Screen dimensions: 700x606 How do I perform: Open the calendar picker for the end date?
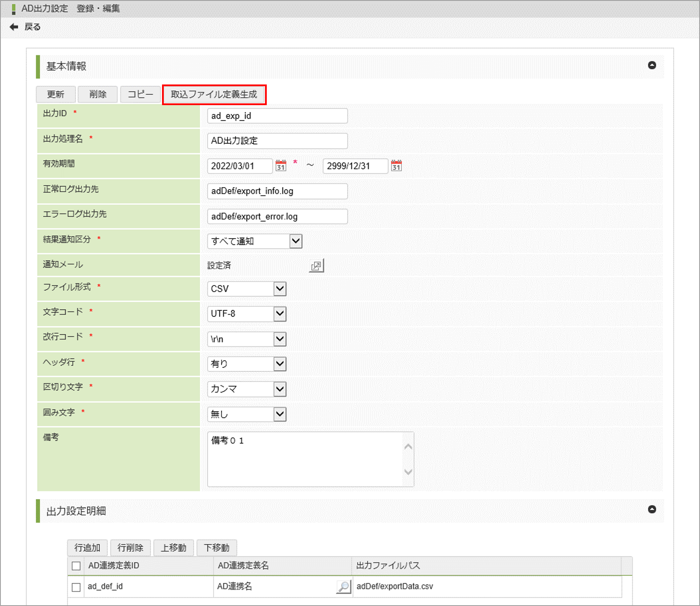[396, 166]
